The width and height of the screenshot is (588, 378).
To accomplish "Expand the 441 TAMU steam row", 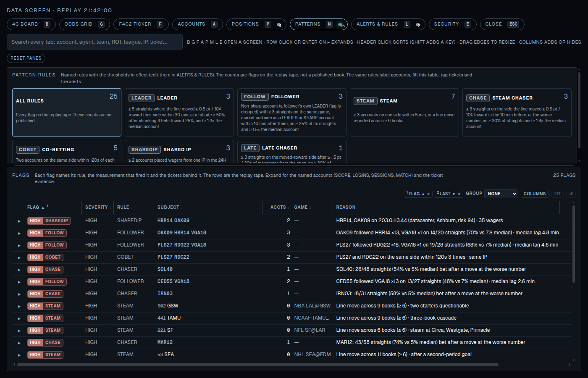I will click(19, 318).
